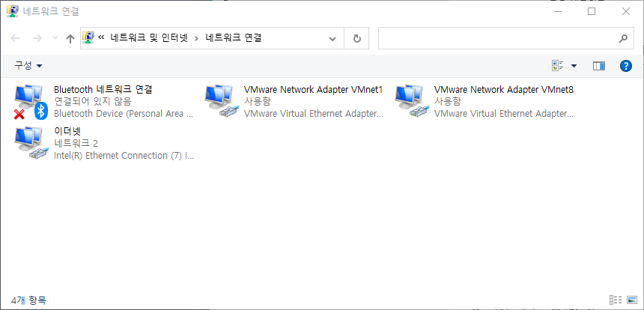
Task: Switch to details view in status bar
Action: point(616,300)
